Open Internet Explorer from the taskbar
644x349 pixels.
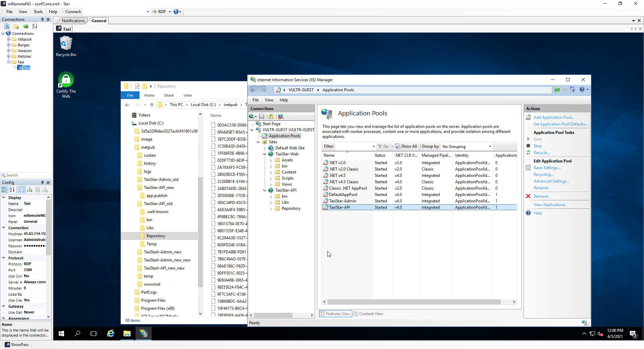(x=111, y=334)
